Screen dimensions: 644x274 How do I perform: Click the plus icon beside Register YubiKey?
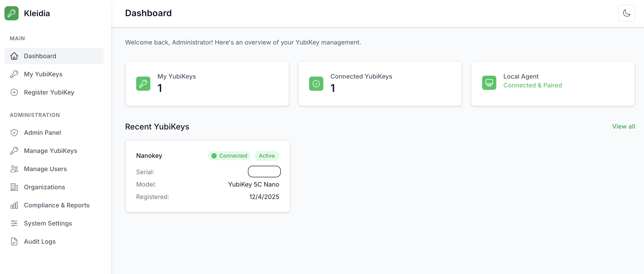pyautogui.click(x=14, y=92)
